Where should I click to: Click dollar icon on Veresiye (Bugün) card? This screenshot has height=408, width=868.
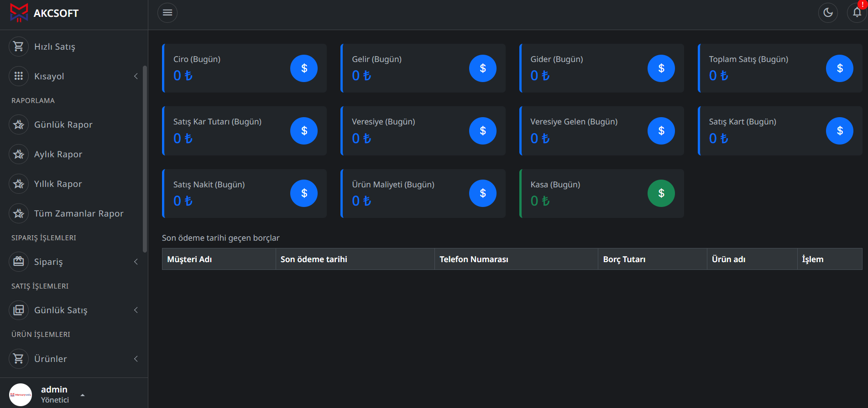483,131
